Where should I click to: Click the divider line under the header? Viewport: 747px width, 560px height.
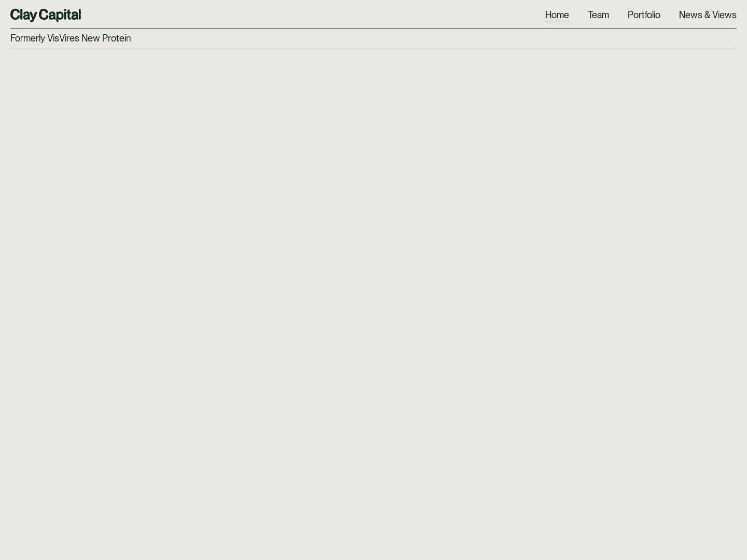pyautogui.click(x=374, y=29)
